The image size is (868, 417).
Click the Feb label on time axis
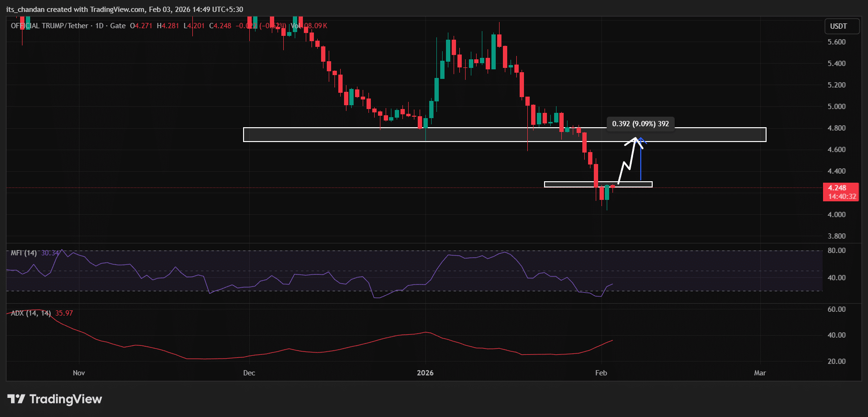(x=601, y=373)
